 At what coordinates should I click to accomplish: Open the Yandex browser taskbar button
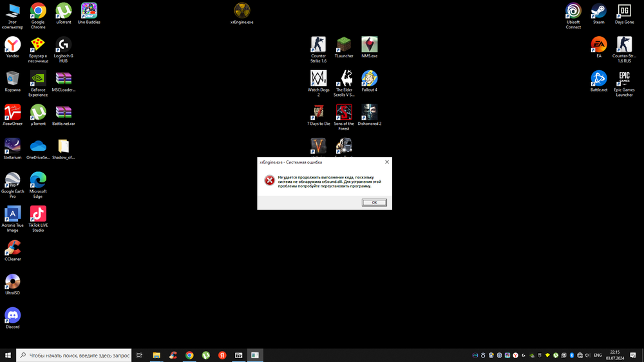pos(222,356)
